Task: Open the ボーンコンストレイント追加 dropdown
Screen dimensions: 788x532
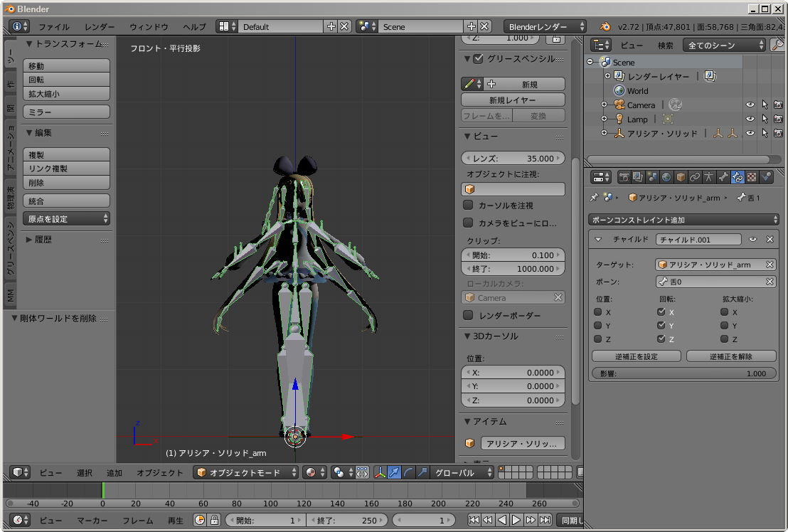Action: pos(684,220)
